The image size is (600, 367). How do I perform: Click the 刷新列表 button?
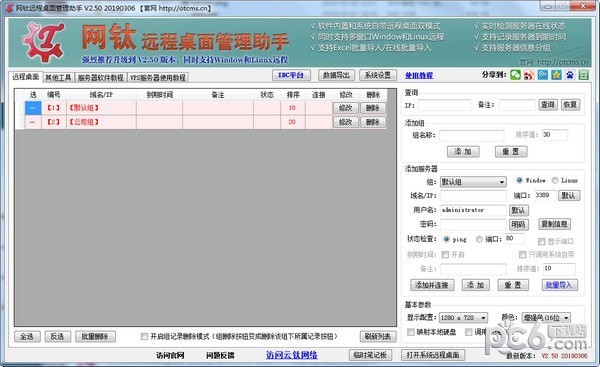(x=378, y=337)
